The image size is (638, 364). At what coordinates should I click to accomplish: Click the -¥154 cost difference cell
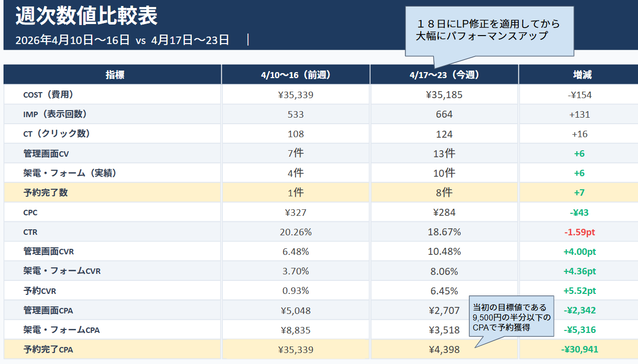tap(579, 95)
